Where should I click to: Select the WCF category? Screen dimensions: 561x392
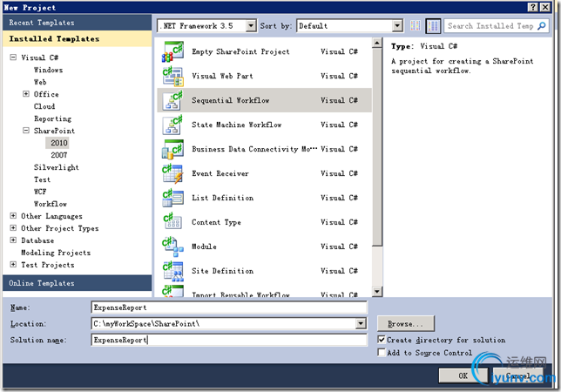click(40, 192)
